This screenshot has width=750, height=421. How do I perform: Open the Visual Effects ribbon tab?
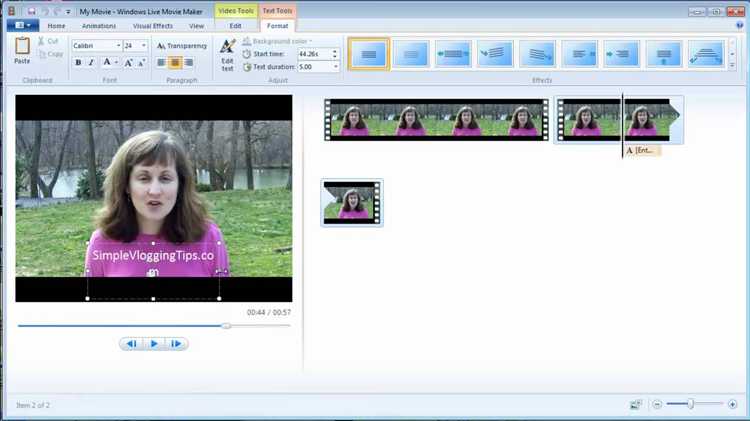(x=153, y=26)
